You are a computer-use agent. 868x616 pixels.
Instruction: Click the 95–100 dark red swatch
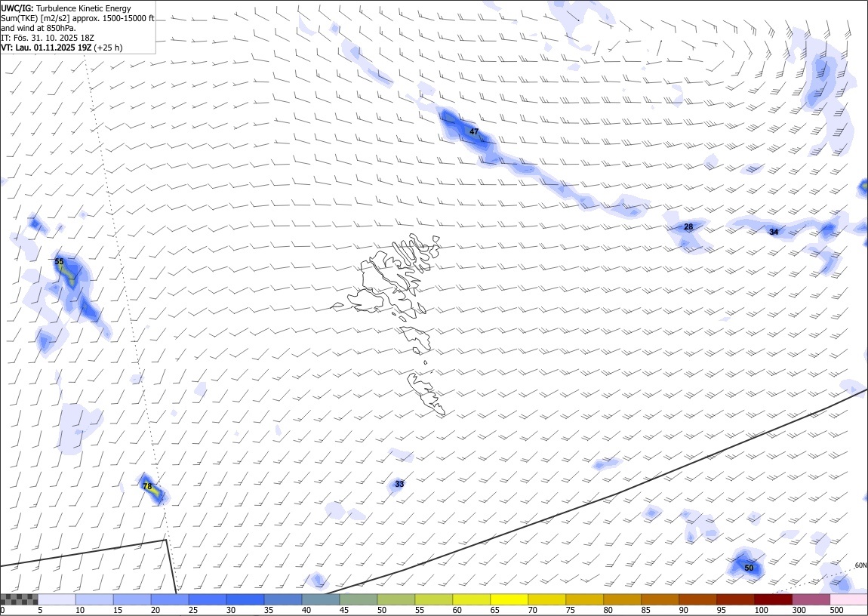coord(736,599)
